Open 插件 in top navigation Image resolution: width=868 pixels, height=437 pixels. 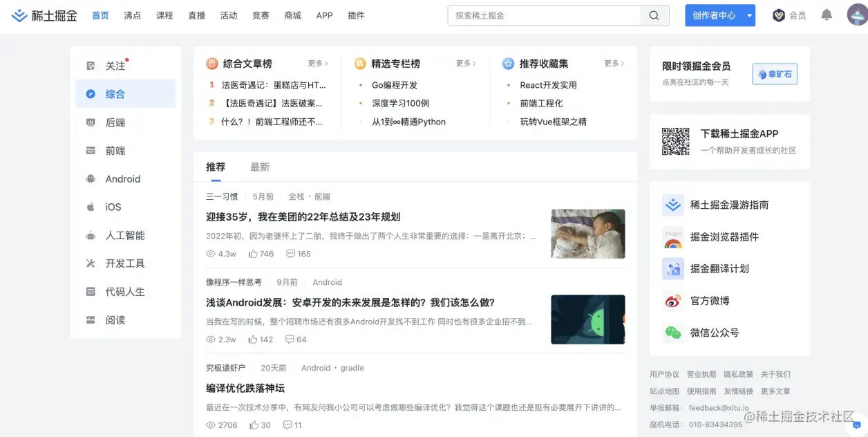coord(356,15)
